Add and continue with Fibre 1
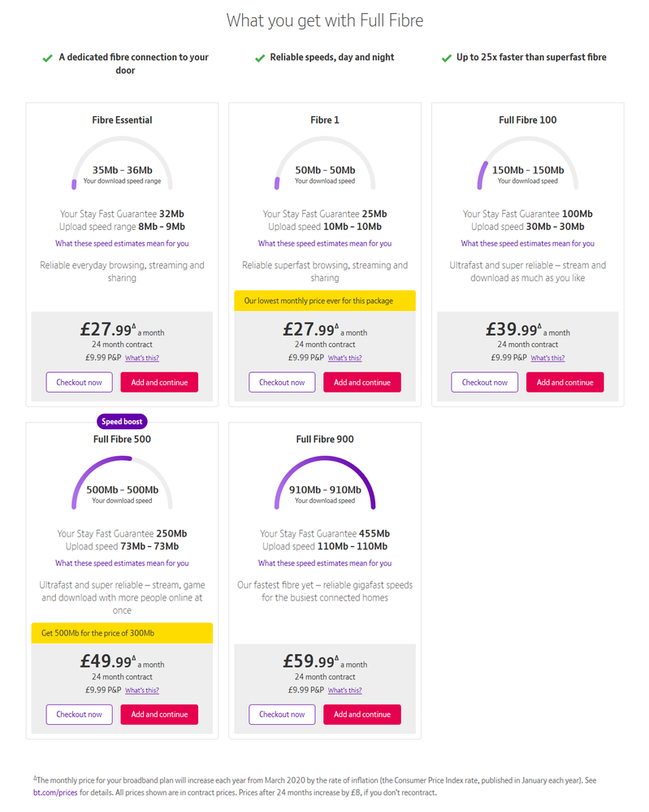 click(x=361, y=382)
